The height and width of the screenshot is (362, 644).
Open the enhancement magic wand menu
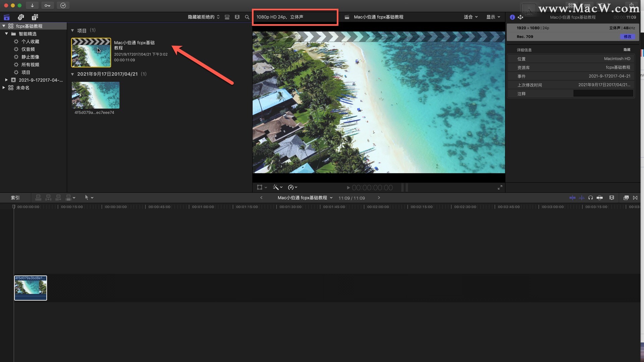point(277,187)
